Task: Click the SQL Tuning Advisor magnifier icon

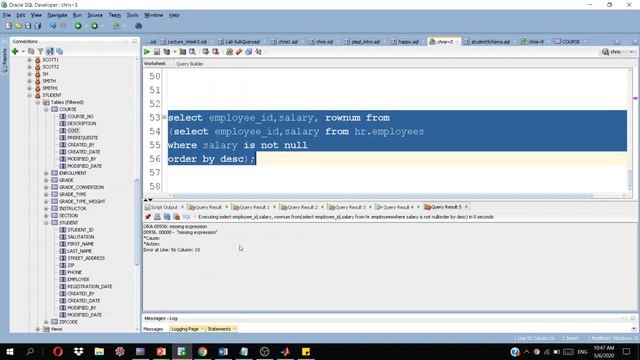Action: (x=192, y=52)
